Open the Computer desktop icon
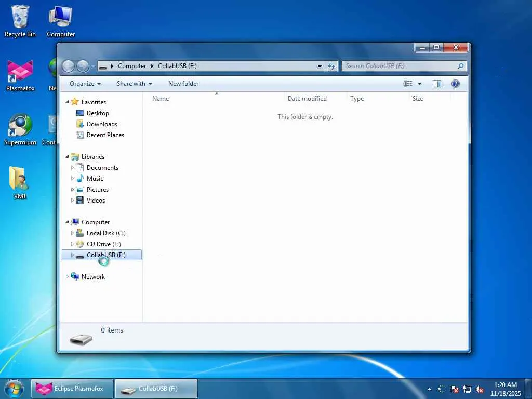532x399 pixels. click(x=60, y=21)
